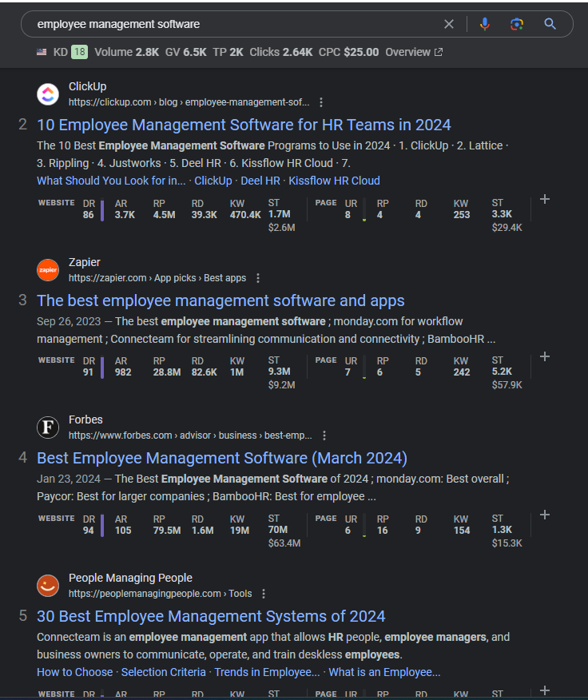Click the zapier.com App picks URL breadcrumb
Screen dimensions: 588x700
(x=157, y=278)
